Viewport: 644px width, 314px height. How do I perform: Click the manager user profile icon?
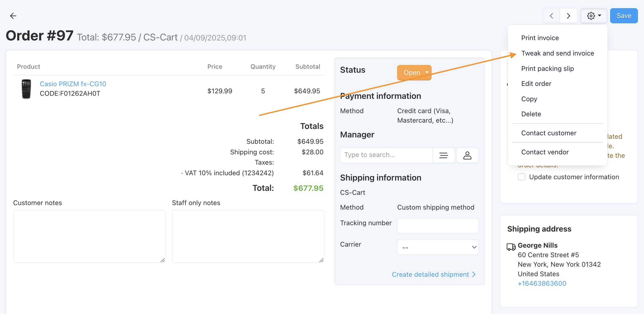[468, 155]
